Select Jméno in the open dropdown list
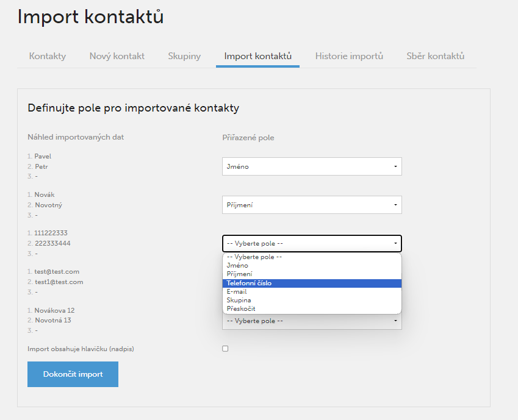The height and width of the screenshot is (420, 518). pos(312,266)
